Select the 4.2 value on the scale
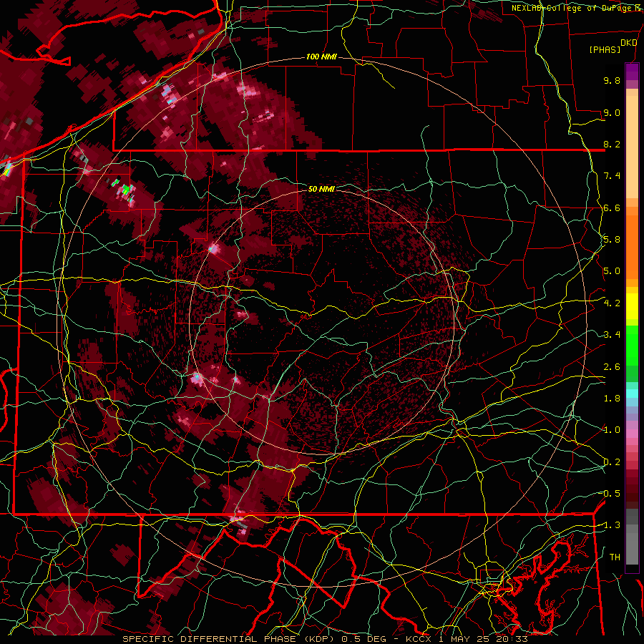644x644 pixels. (x=612, y=303)
